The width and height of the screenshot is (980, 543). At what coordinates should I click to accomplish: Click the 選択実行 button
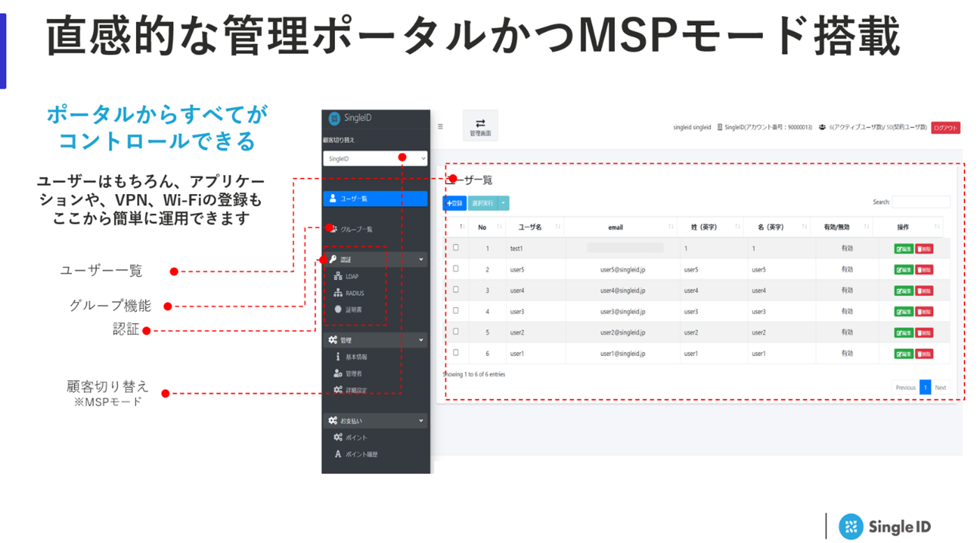coord(483,203)
